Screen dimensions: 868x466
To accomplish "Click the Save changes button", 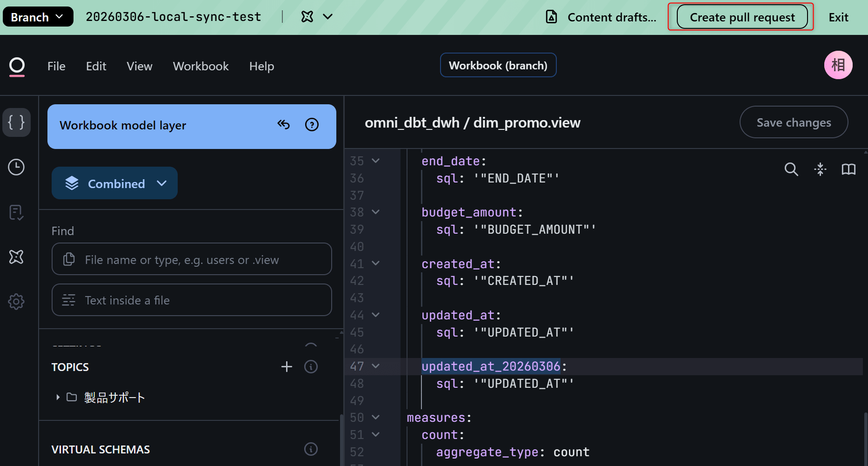I will 794,122.
